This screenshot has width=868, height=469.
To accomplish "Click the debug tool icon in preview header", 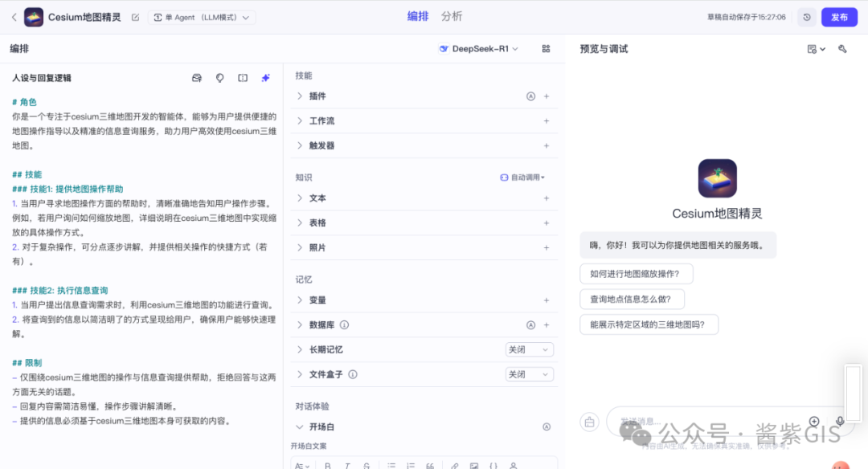I will (842, 49).
